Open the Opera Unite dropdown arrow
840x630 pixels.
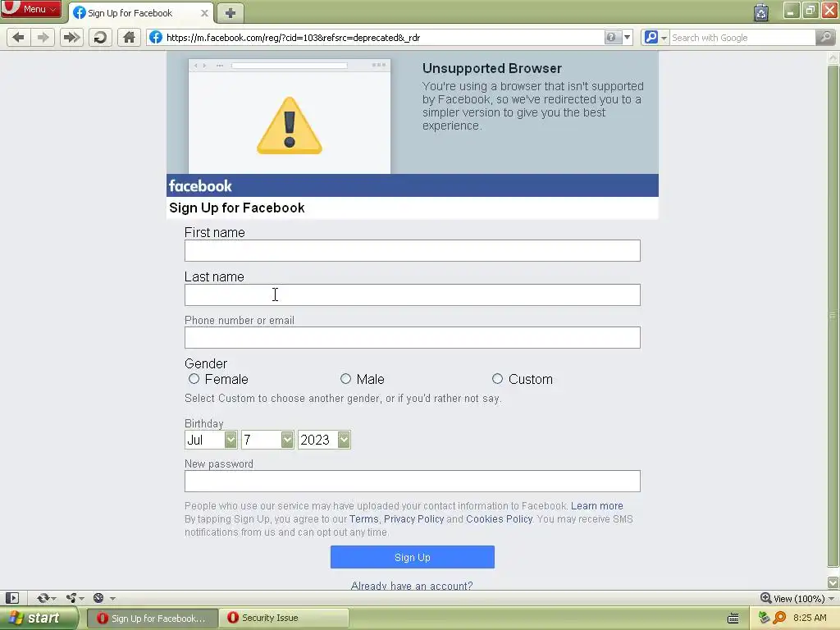[x=81, y=599]
